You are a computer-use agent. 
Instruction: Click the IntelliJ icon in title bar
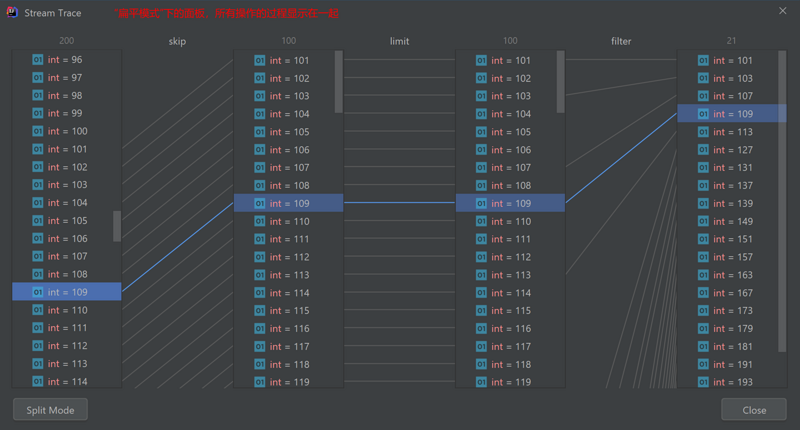coord(12,12)
